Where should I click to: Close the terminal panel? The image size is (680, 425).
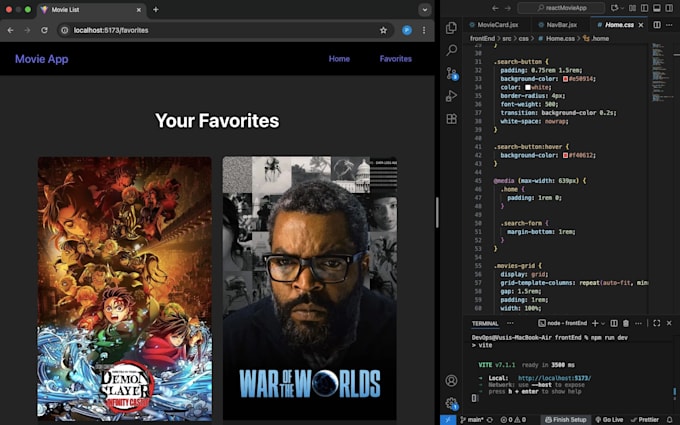[x=669, y=323]
